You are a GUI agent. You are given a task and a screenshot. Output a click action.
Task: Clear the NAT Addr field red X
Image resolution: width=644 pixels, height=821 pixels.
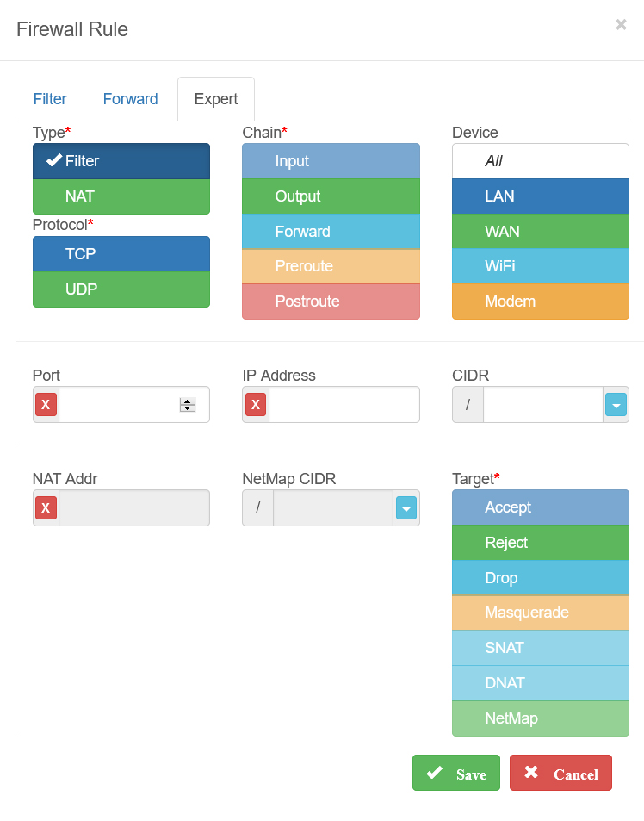(46, 508)
